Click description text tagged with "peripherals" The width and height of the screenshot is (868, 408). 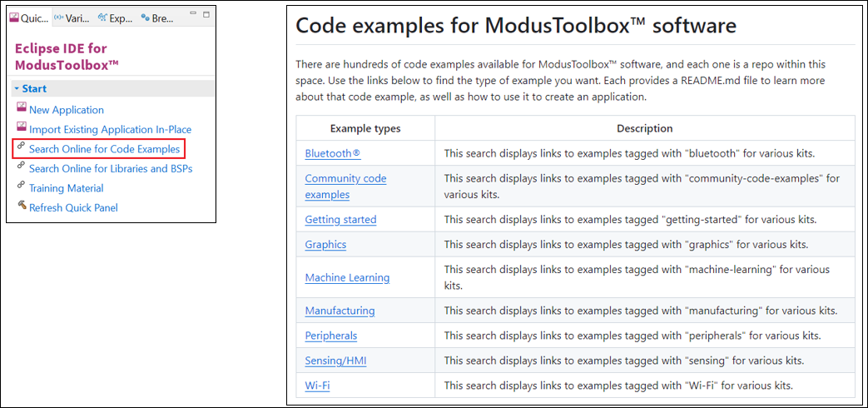point(632,336)
